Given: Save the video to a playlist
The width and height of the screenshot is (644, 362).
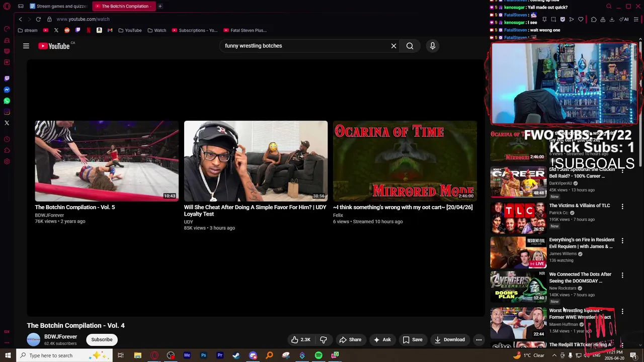Looking at the screenshot, I should click(x=413, y=340).
